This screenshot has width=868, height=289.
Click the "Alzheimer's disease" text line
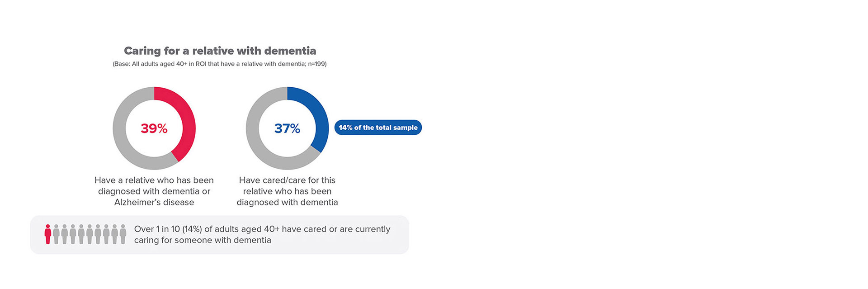(x=154, y=202)
